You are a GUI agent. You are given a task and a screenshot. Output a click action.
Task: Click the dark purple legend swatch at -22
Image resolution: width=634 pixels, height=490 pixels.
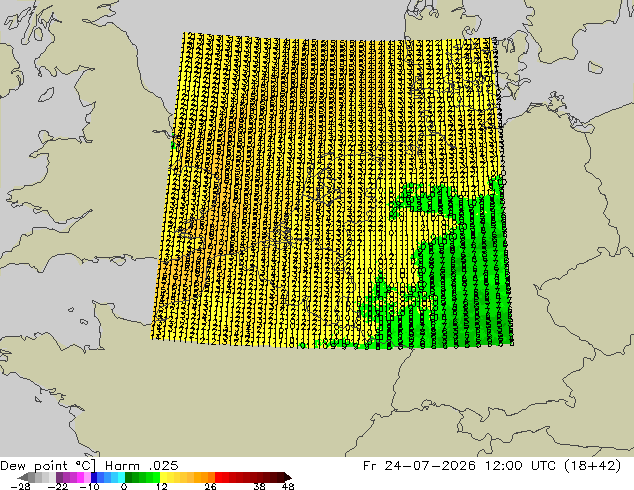[59, 477]
